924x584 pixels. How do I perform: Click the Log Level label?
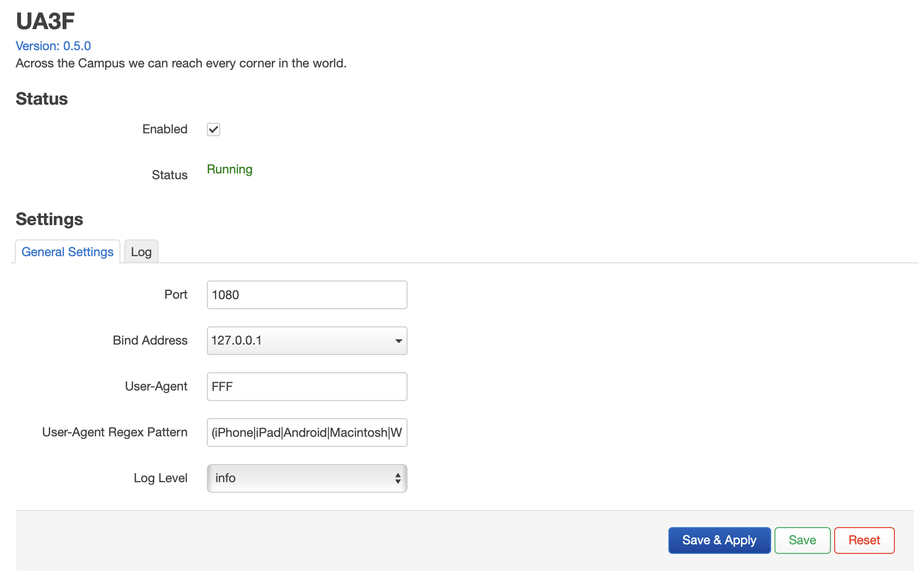click(160, 478)
